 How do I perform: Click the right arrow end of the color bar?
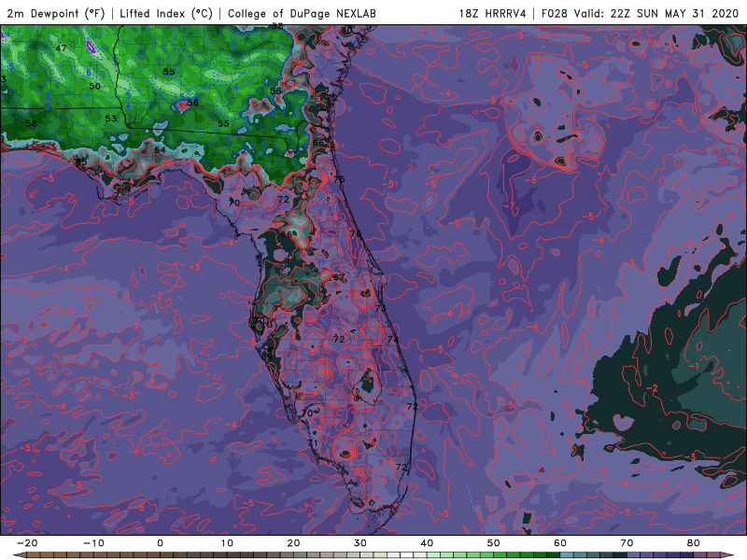point(727,555)
